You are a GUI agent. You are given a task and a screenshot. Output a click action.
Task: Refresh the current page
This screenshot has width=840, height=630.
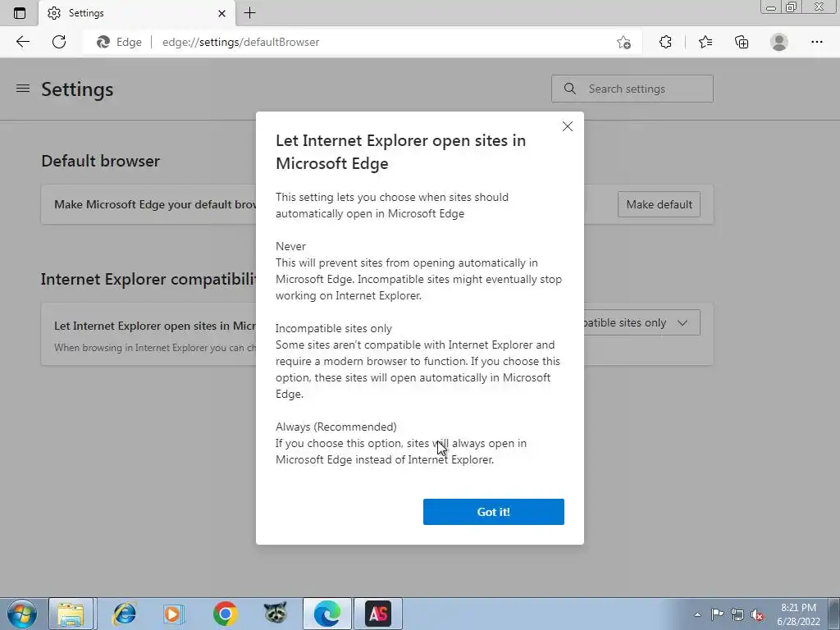point(59,42)
